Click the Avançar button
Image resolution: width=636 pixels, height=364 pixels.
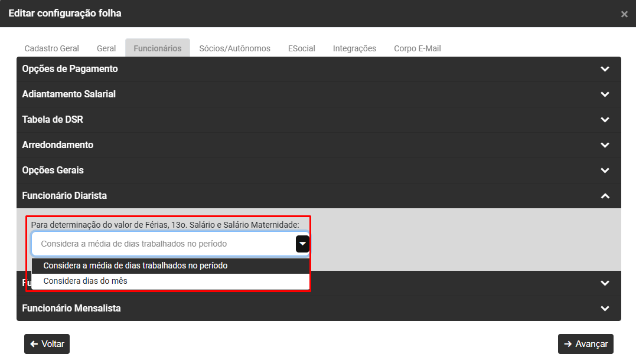[x=585, y=344]
